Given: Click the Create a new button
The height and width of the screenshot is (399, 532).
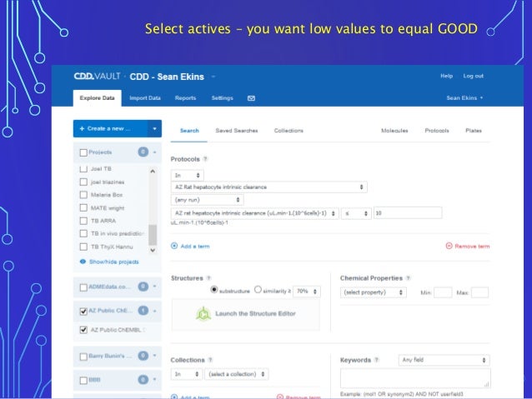Looking at the screenshot, I should [x=111, y=129].
